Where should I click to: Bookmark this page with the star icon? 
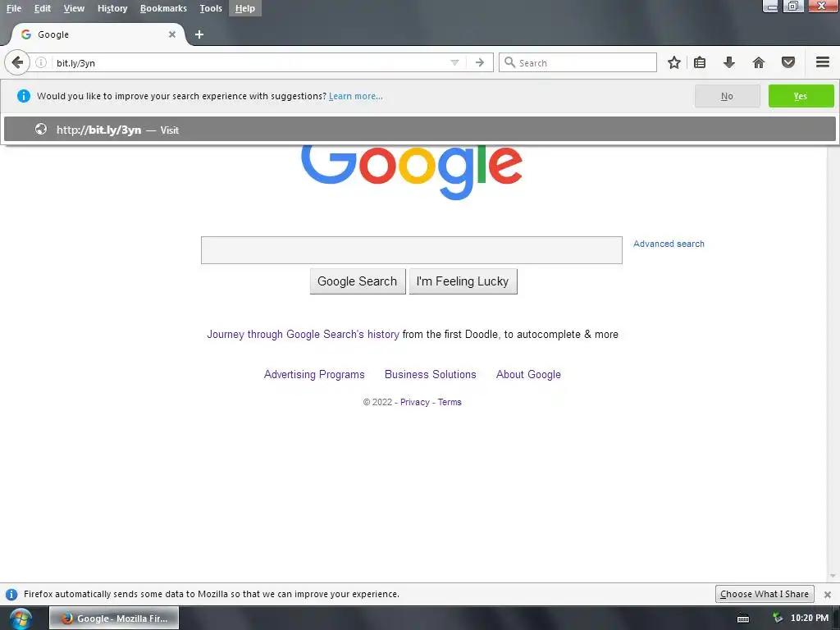tap(674, 62)
